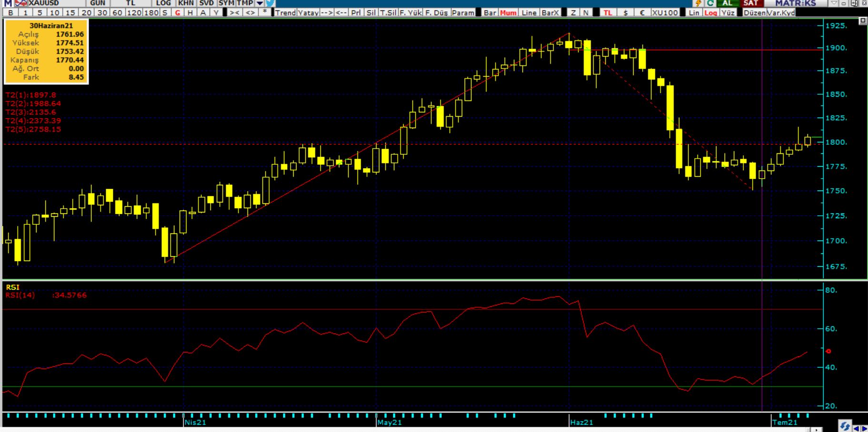Click the Param parameters button
868x432 pixels.
463,13
